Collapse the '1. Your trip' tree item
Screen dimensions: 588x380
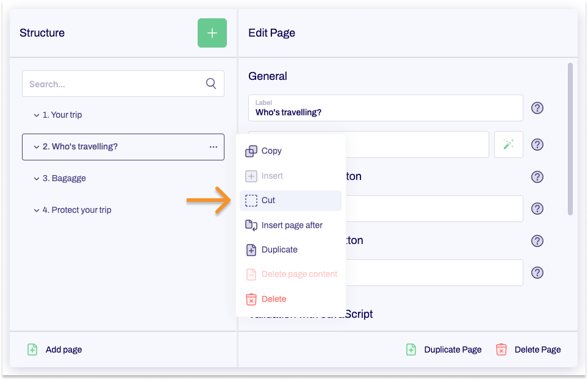(37, 115)
